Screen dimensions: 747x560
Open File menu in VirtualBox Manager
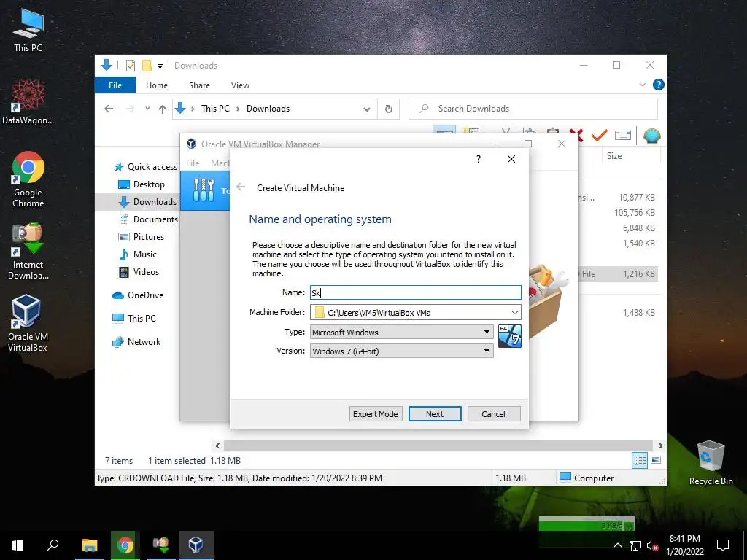[x=193, y=163]
